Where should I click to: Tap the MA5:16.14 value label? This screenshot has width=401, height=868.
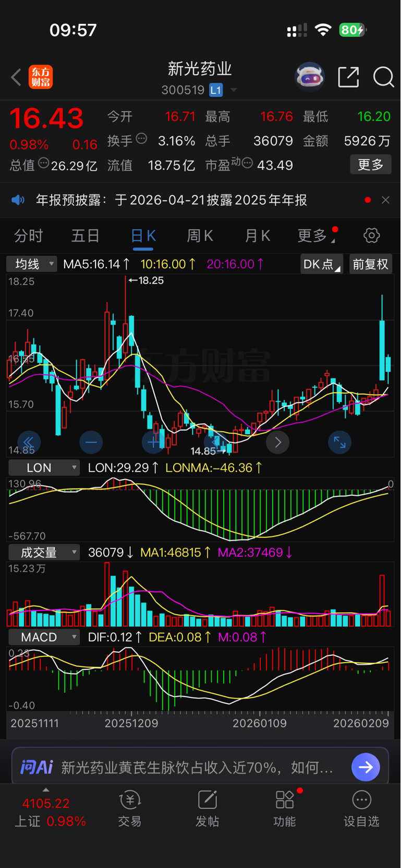point(97,264)
